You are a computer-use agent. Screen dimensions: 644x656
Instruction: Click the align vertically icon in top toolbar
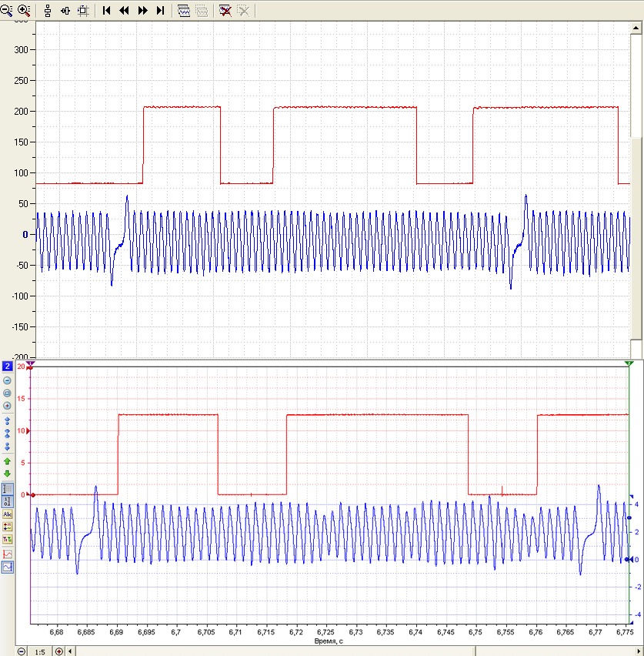48,11
